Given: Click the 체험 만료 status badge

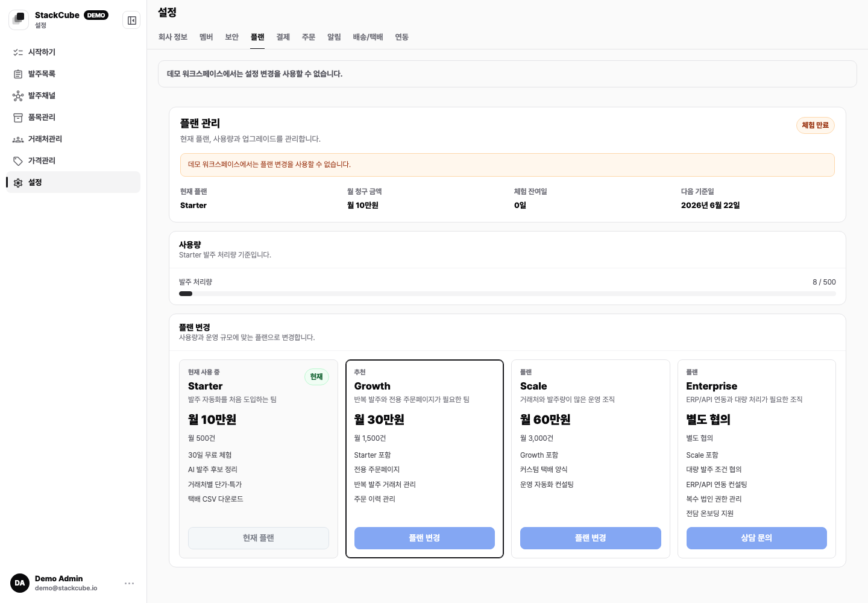Looking at the screenshot, I should [x=816, y=125].
